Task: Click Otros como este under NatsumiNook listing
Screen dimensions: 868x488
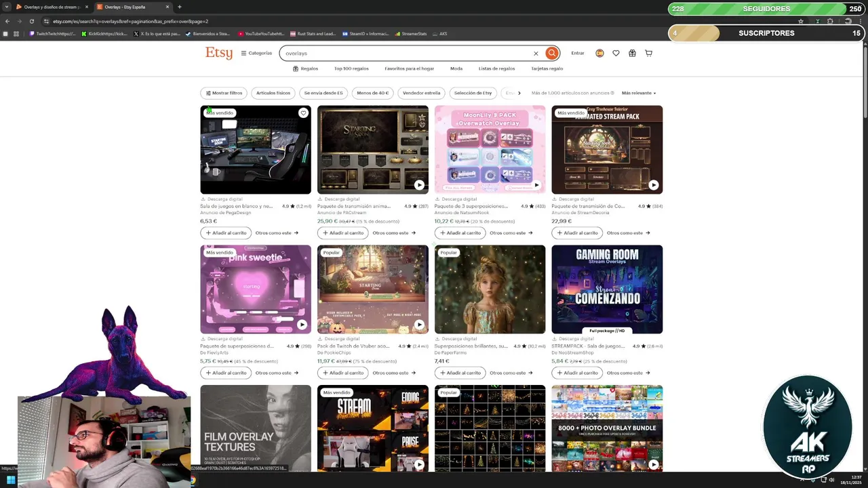Action: [511, 233]
